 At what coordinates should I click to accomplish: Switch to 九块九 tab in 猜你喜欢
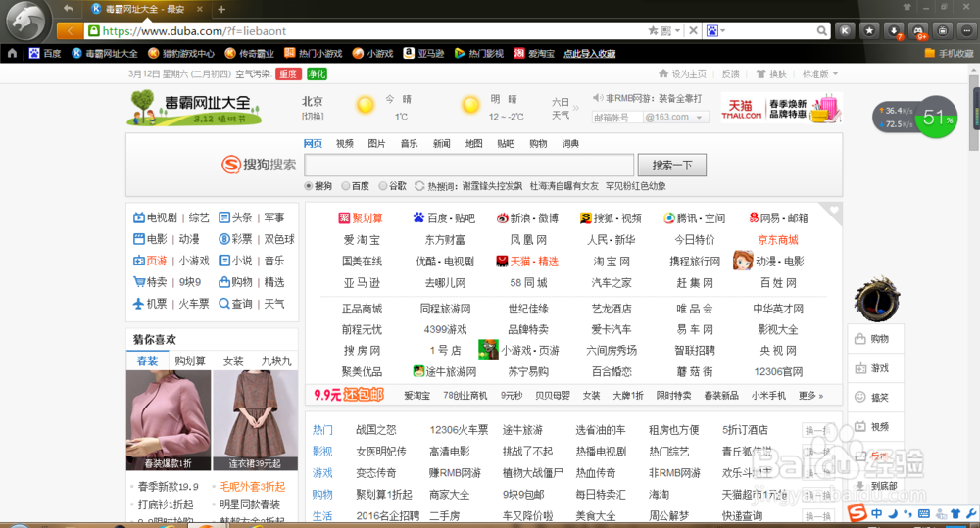(x=275, y=360)
